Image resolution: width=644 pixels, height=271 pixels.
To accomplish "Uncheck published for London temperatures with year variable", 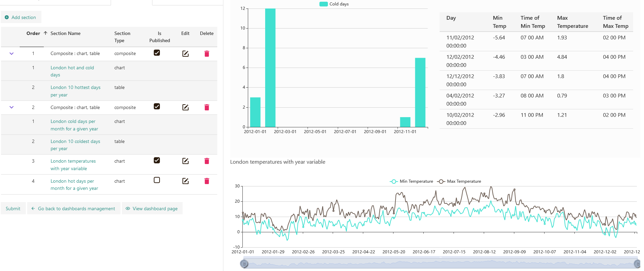I will tap(157, 160).
